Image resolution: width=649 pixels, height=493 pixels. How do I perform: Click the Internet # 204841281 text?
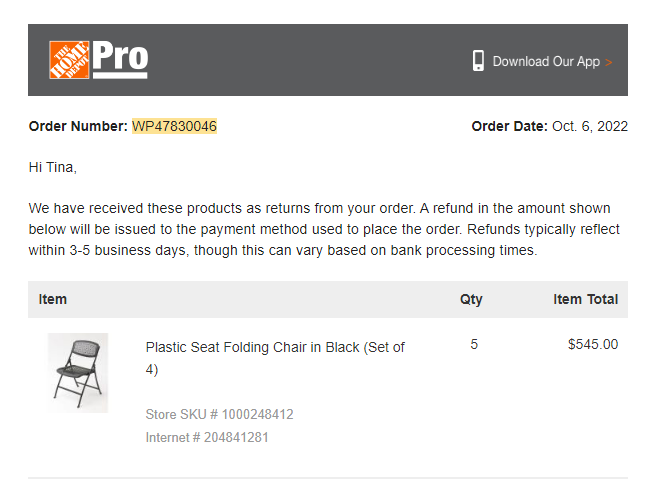coord(207,438)
